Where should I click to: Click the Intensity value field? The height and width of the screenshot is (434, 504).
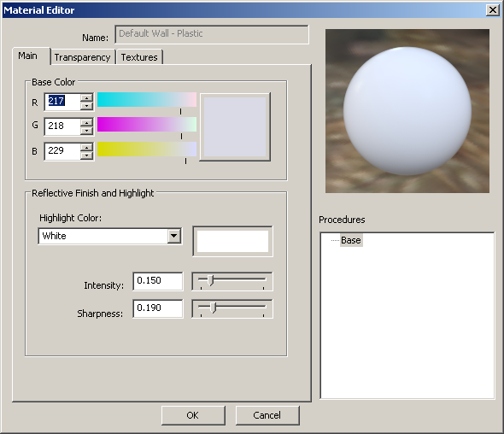click(158, 281)
